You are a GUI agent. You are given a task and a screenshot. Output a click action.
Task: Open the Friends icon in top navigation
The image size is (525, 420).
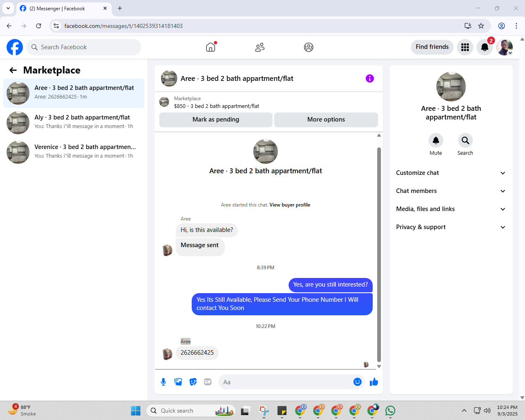(x=260, y=47)
